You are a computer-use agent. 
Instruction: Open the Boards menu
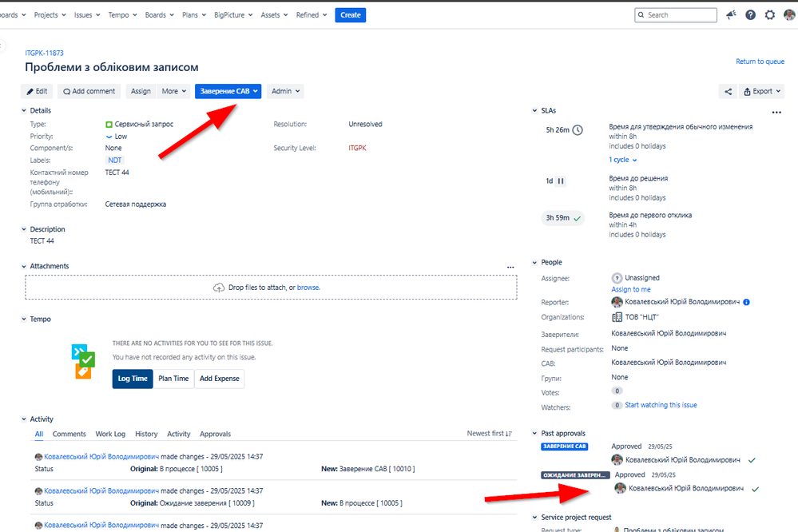(159, 14)
